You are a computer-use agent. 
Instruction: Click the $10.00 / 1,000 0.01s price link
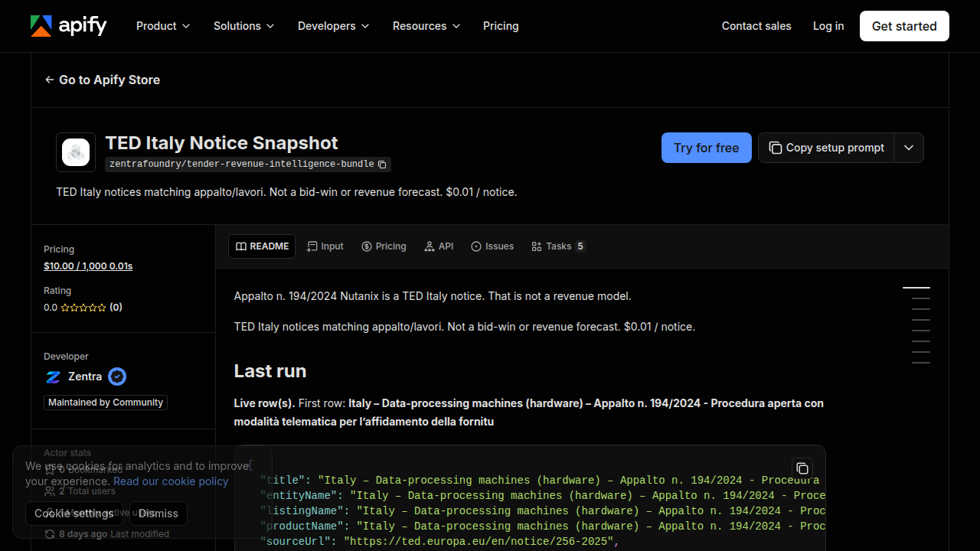pyautogui.click(x=88, y=266)
